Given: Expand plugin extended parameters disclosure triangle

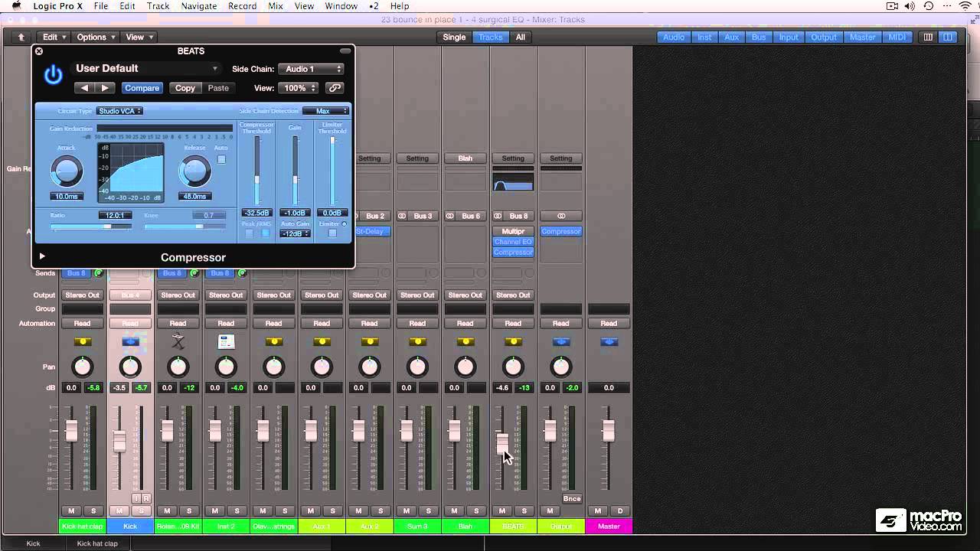Looking at the screenshot, I should pyautogui.click(x=42, y=257).
